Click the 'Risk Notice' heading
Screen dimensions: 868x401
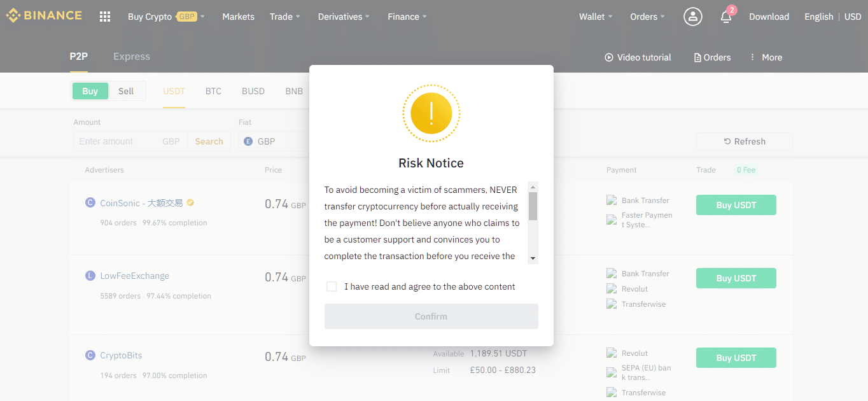click(x=431, y=163)
